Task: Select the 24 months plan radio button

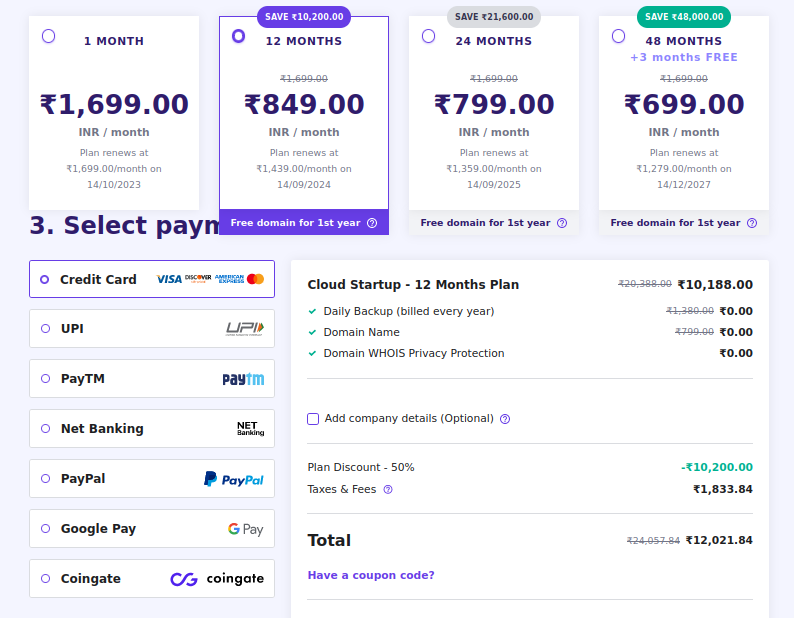Action: (x=429, y=36)
